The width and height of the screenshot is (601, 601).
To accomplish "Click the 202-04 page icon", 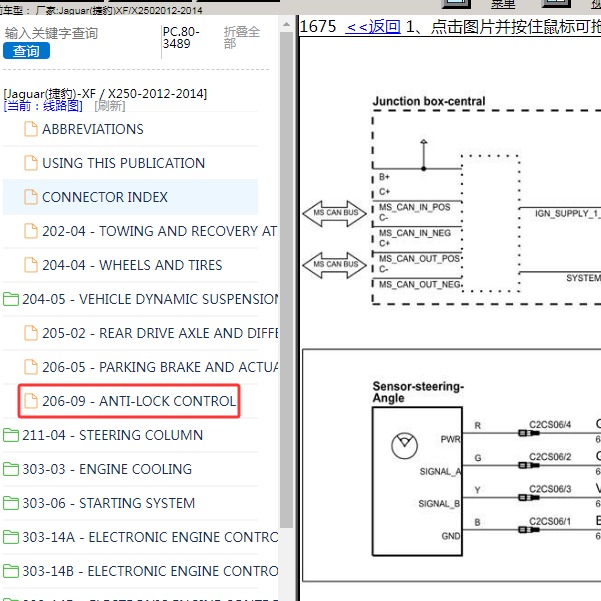I will pos(31,231).
